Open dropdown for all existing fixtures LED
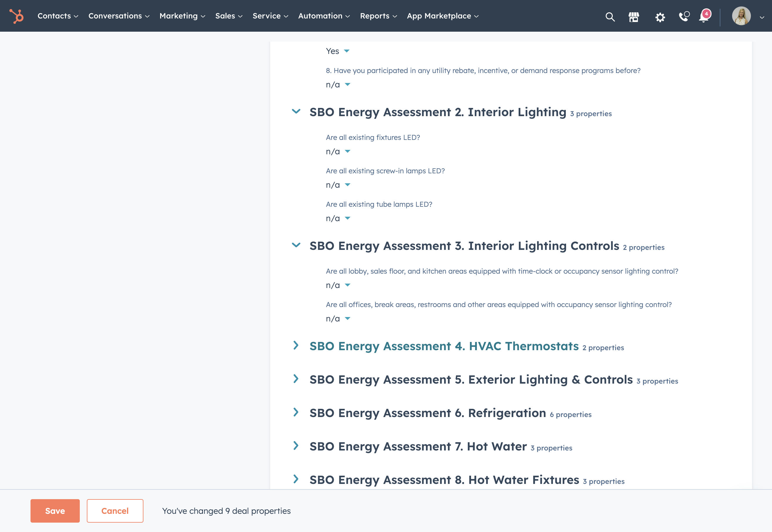 338,152
